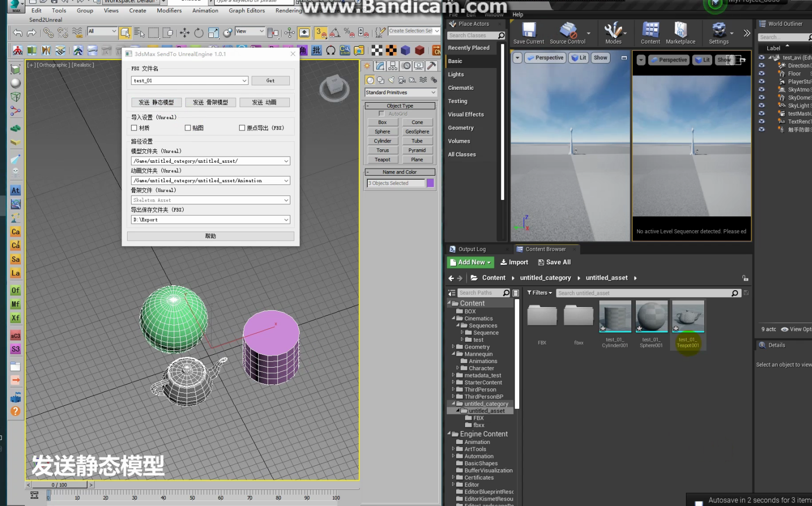Choose the Select and Uniform Scale tool
812x506 pixels.
[x=213, y=33]
